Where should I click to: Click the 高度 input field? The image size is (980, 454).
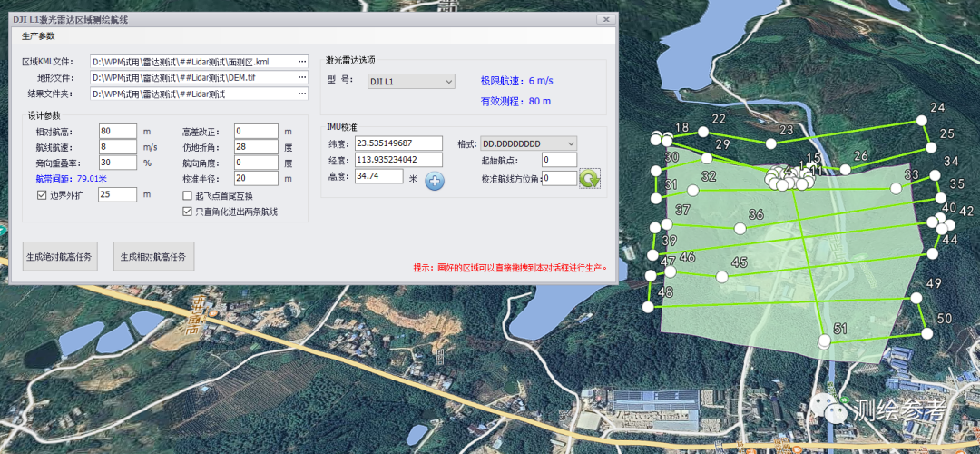click(378, 176)
